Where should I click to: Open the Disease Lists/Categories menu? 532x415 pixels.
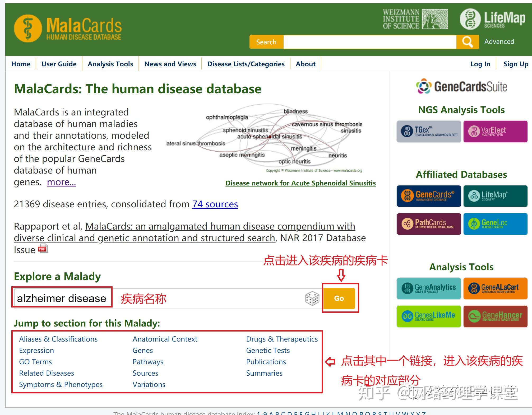pyautogui.click(x=246, y=64)
